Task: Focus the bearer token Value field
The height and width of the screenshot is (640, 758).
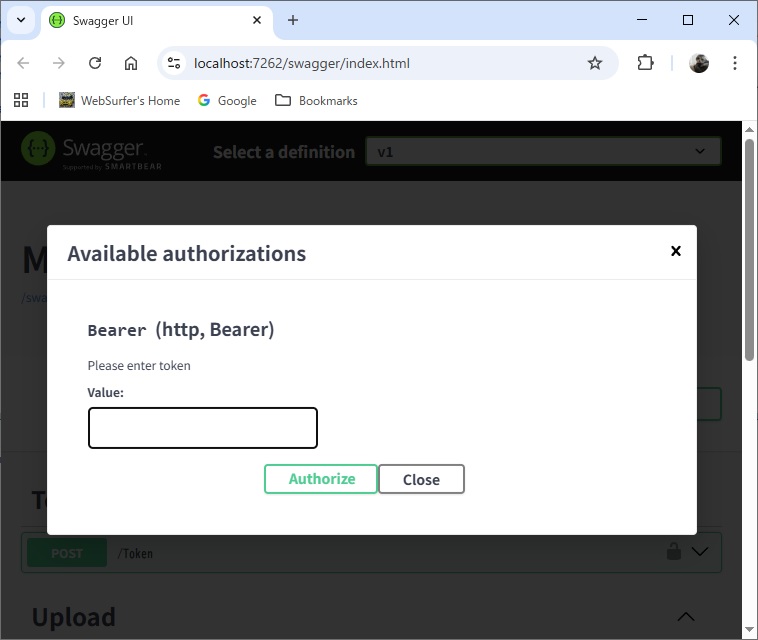Action: coord(203,428)
